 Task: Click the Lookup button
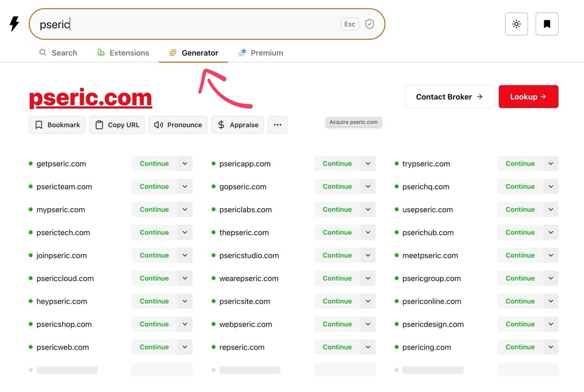528,96
